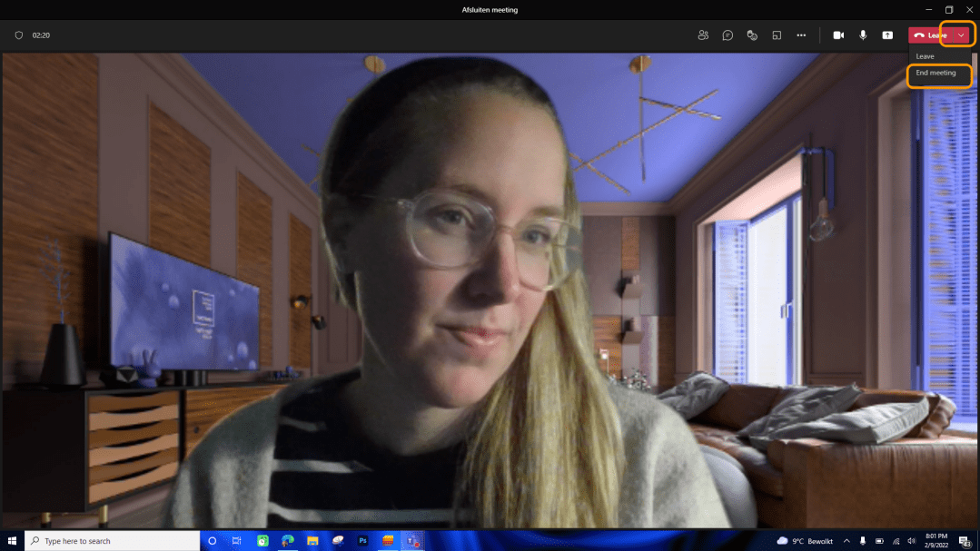Screen dimensions: 980x551
Task: Open the meeting chat
Action: pos(728,35)
